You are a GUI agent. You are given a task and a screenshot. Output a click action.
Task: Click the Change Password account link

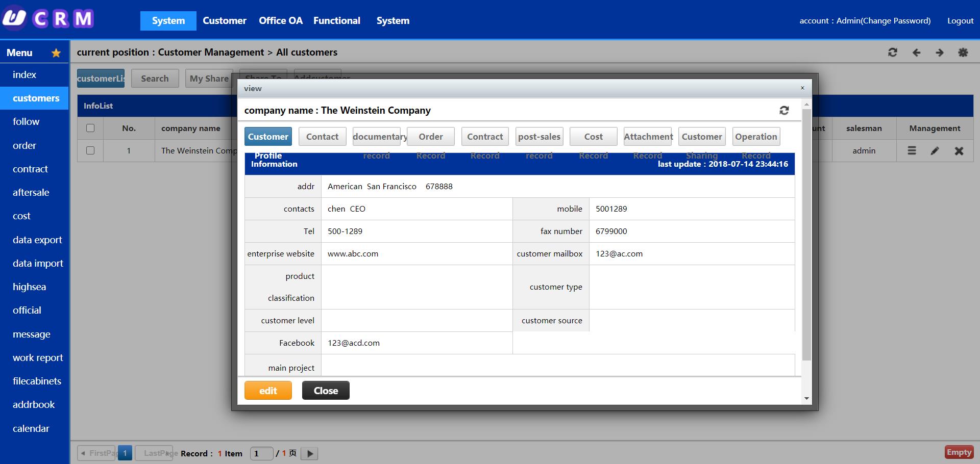tap(896, 20)
